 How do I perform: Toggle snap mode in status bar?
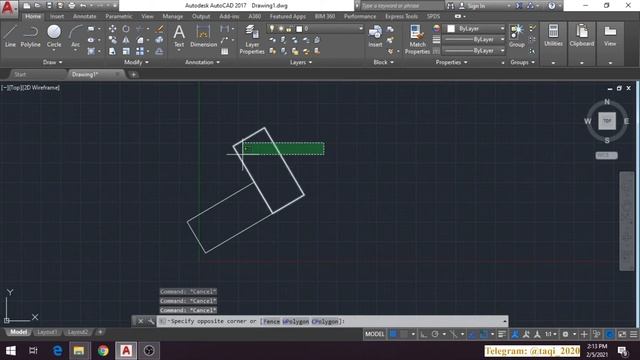pyautogui.click(x=404, y=334)
